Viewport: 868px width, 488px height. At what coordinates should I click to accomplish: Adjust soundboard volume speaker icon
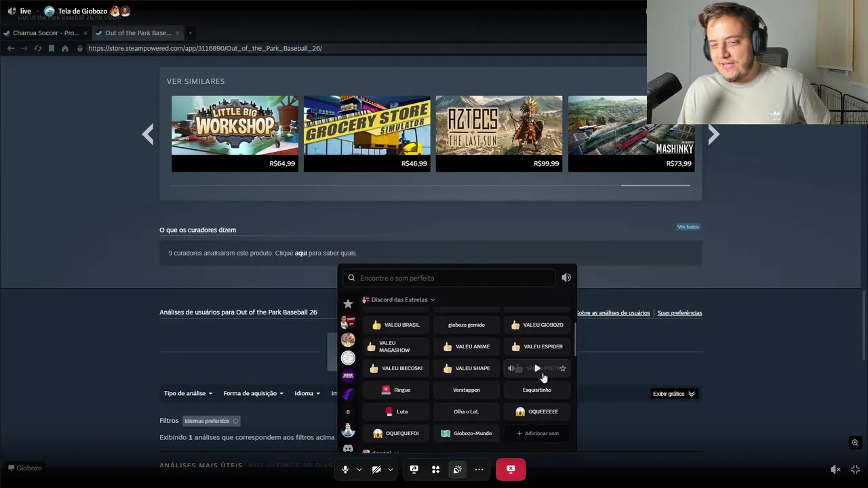[x=566, y=277]
